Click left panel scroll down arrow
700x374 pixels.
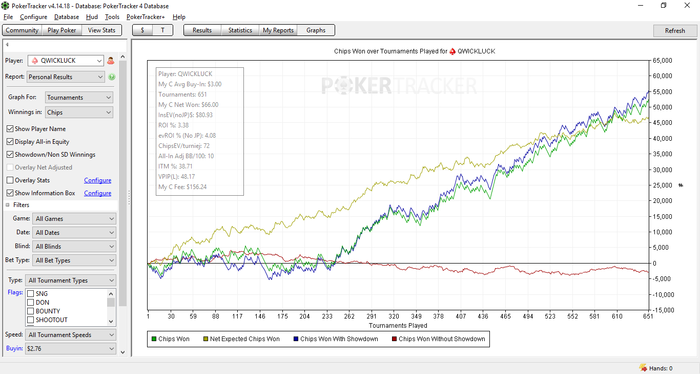(x=123, y=352)
